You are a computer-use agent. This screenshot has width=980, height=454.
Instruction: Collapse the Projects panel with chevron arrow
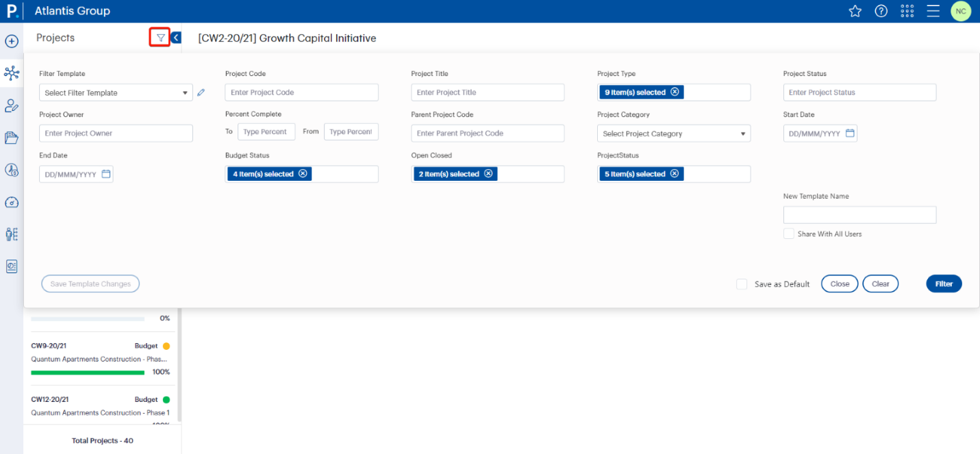(176, 38)
